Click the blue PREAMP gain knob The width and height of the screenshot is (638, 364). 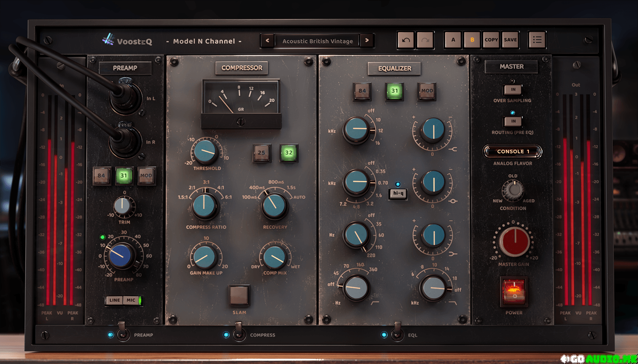coord(121,256)
